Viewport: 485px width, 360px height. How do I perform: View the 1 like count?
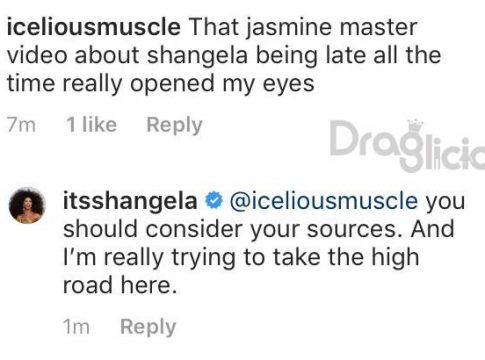click(x=91, y=125)
